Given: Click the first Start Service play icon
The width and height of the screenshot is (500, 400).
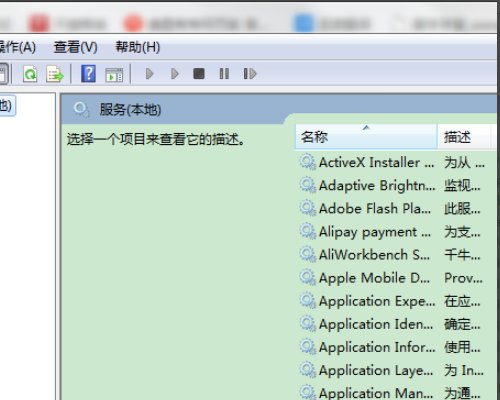Looking at the screenshot, I should point(150,74).
